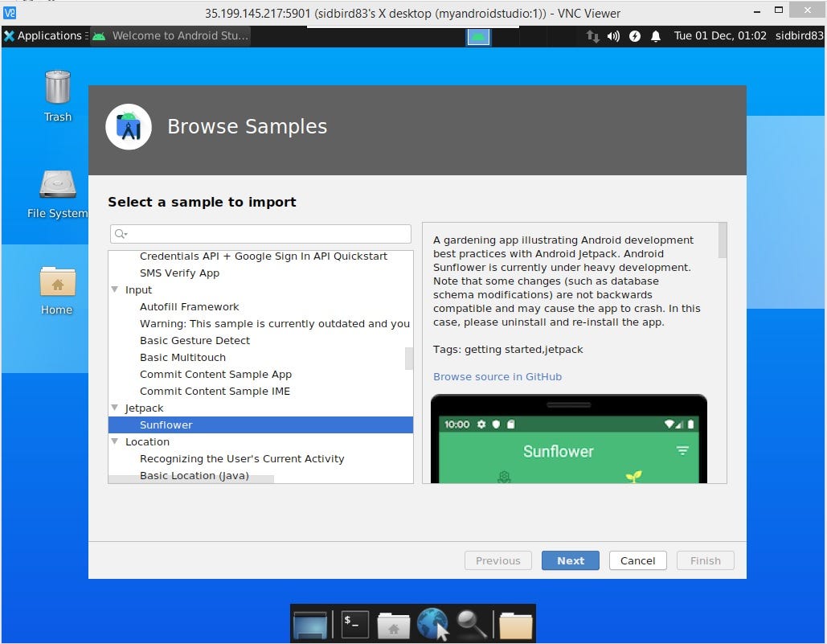Open the sidbird83 user menu in the top panel
The width and height of the screenshot is (827, 644).
click(799, 36)
